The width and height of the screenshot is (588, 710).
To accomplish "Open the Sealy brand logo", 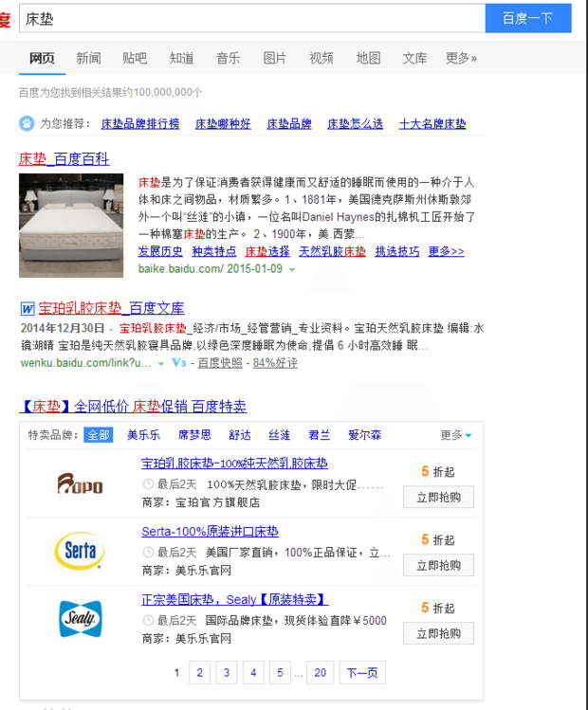I will [x=81, y=619].
